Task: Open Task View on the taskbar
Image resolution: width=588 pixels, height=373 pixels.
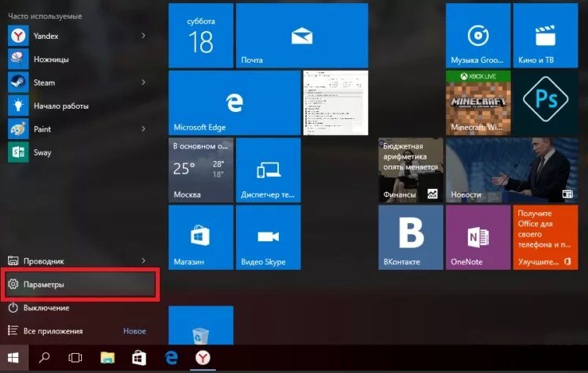Action: pos(75,358)
